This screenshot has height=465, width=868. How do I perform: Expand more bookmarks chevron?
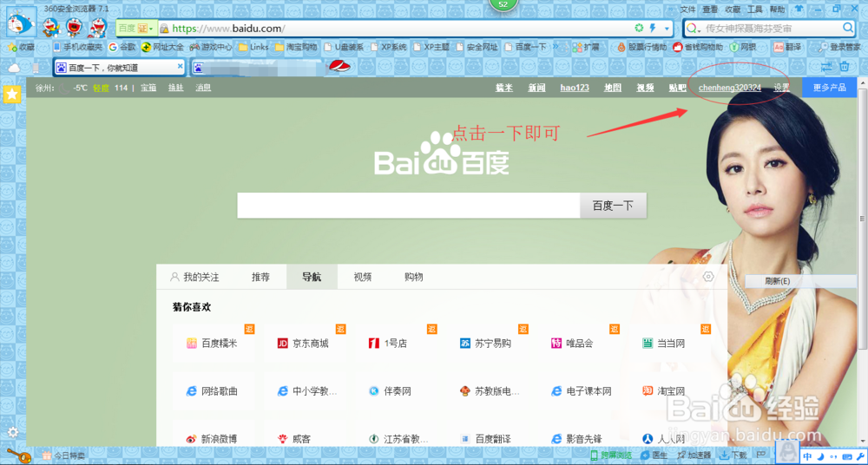click(556, 47)
